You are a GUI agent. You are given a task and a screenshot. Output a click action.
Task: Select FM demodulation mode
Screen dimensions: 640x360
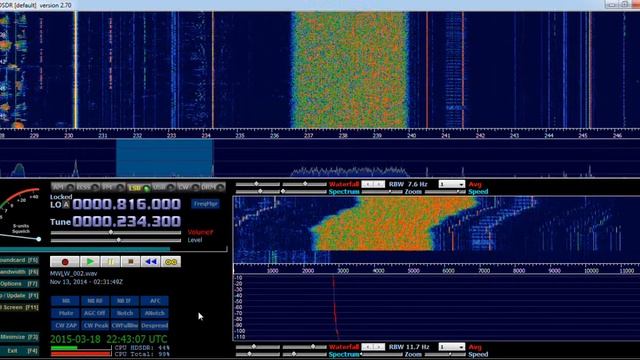point(113,187)
